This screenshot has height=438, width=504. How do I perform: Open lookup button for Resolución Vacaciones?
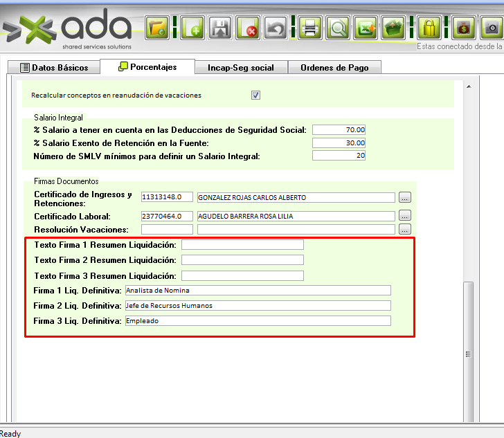pyautogui.click(x=405, y=229)
